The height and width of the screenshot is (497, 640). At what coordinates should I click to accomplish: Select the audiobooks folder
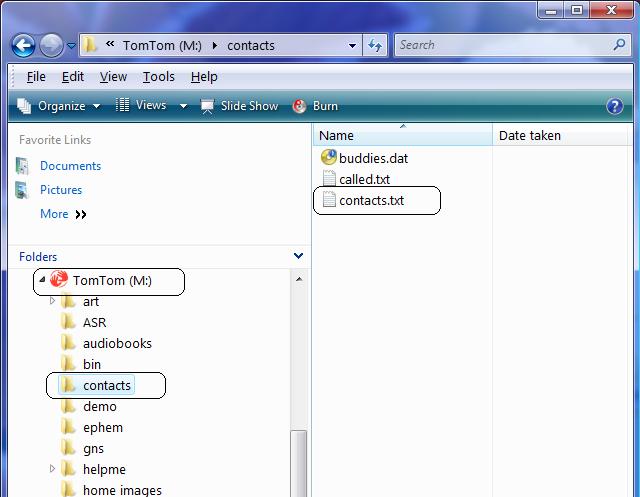[x=117, y=343]
